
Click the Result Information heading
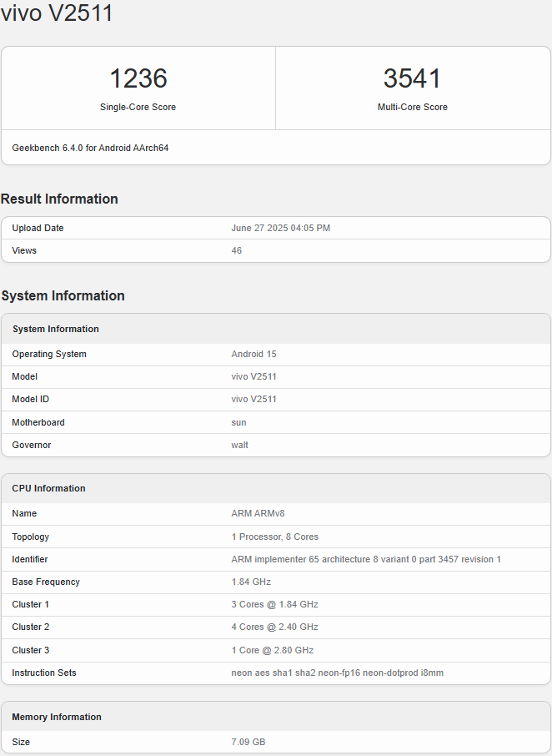59,199
